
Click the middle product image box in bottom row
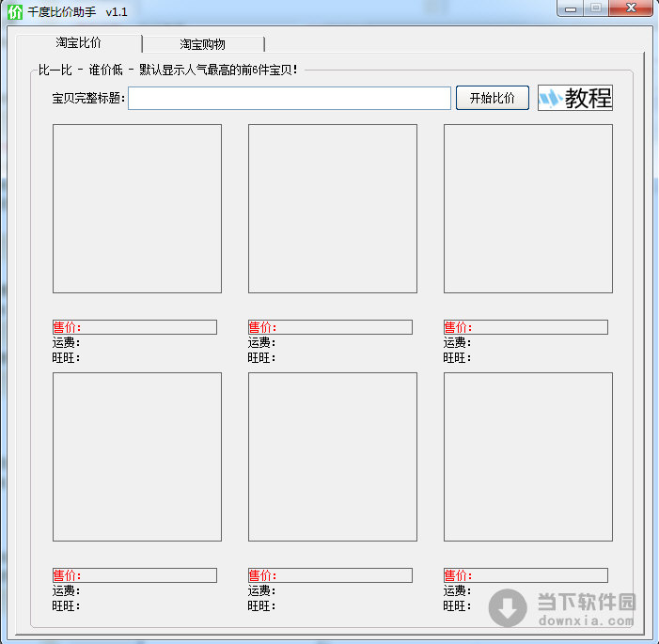click(333, 457)
